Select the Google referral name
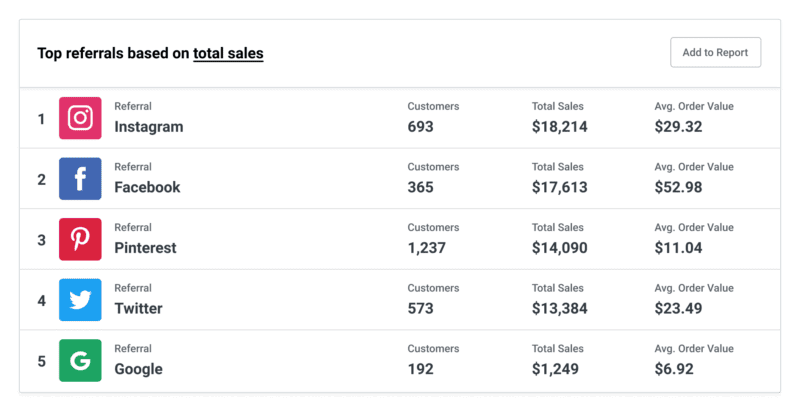Image resolution: width=800 pixels, height=412 pixels. (138, 369)
